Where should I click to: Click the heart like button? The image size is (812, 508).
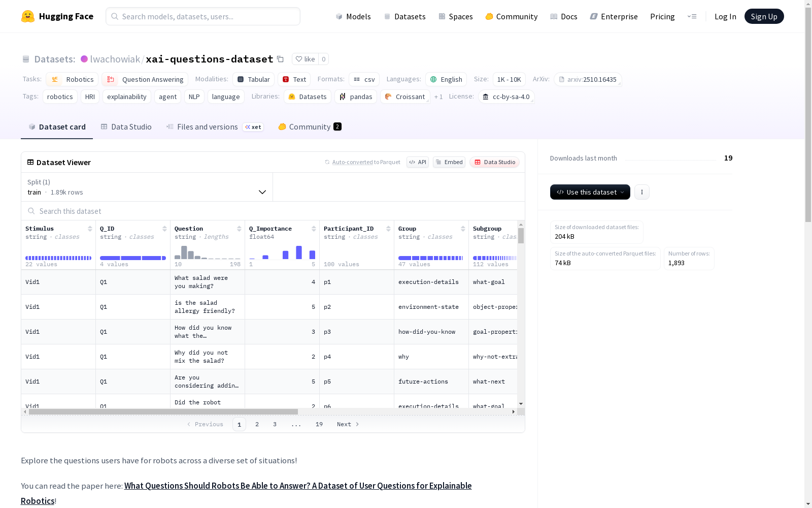tap(305, 59)
